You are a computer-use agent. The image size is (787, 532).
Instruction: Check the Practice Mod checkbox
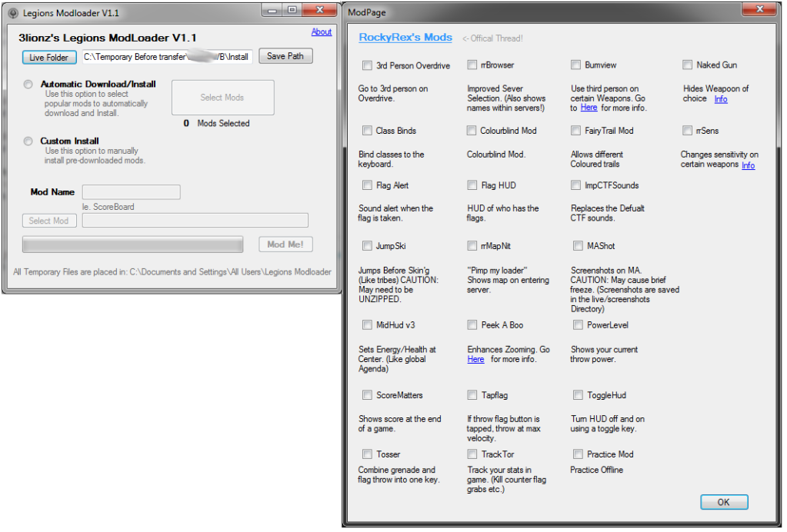pyautogui.click(x=578, y=455)
